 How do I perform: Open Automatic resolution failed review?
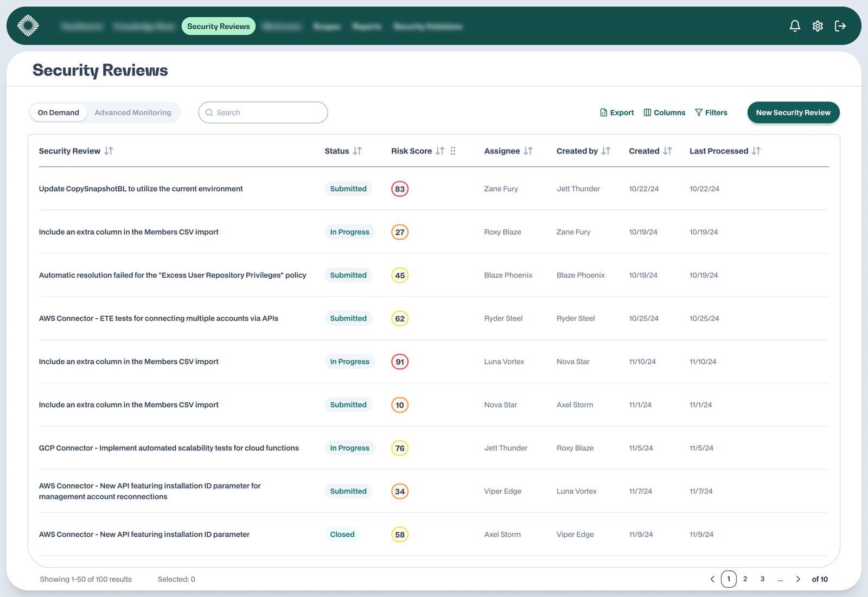coord(173,275)
